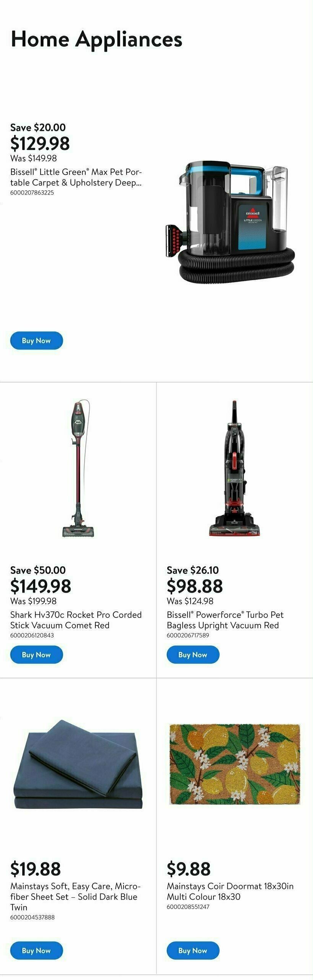The width and height of the screenshot is (313, 980).
Task: Click the $129.98 sale price
Action: click(40, 144)
